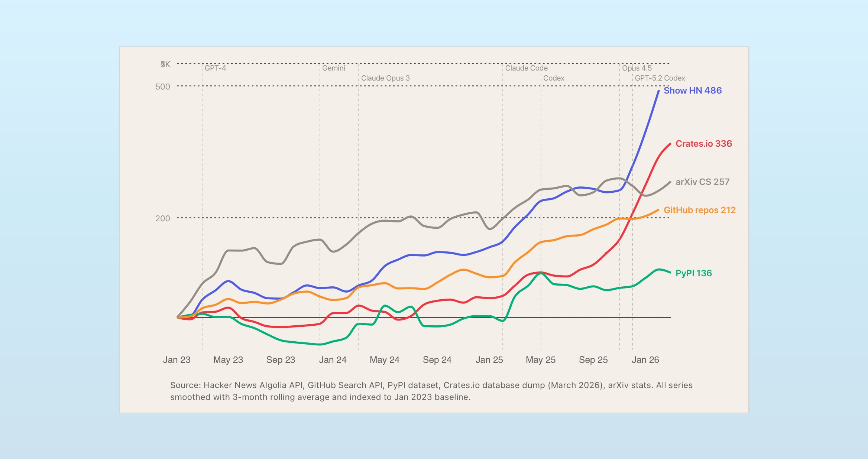Image resolution: width=868 pixels, height=459 pixels.
Task: Click the GPT-4 event marker label
Action: point(215,68)
